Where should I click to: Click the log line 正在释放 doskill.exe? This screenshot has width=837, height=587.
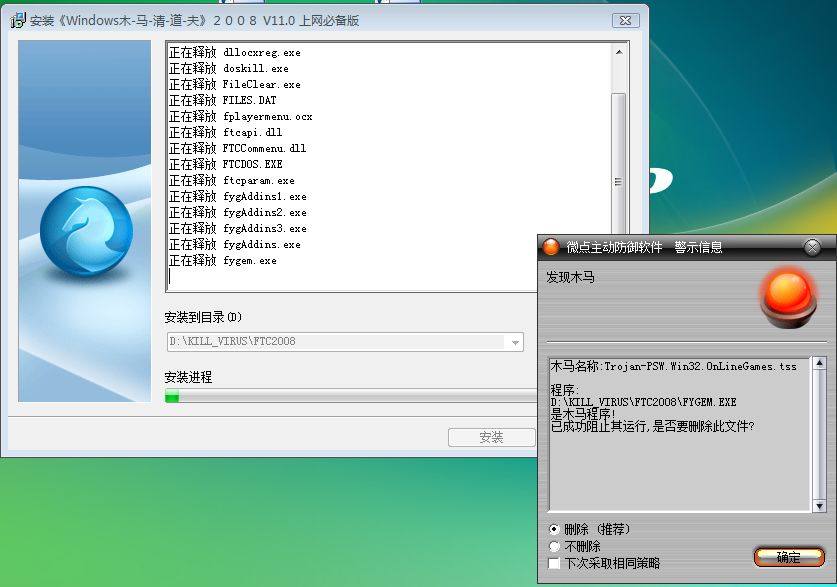(x=229, y=68)
